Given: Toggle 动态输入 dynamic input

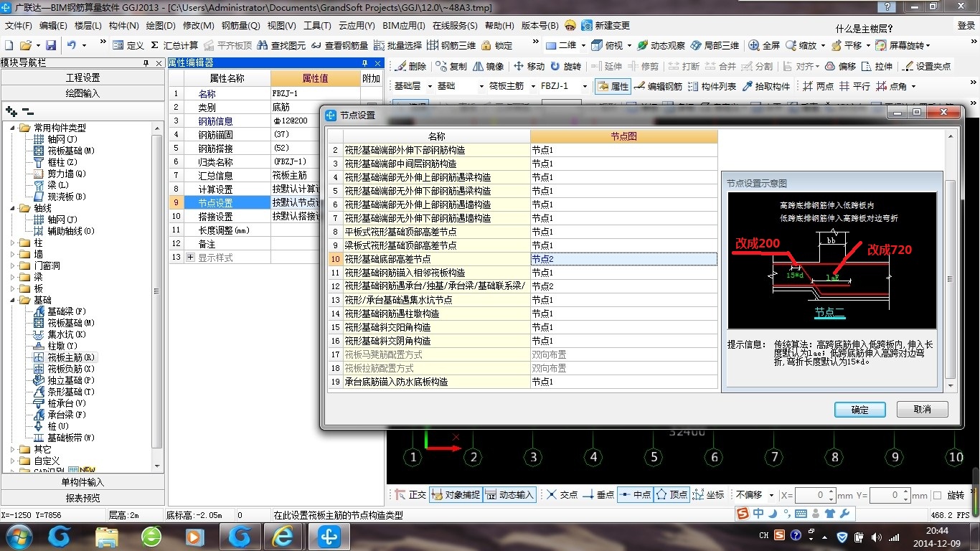Looking at the screenshot, I should pyautogui.click(x=509, y=495).
